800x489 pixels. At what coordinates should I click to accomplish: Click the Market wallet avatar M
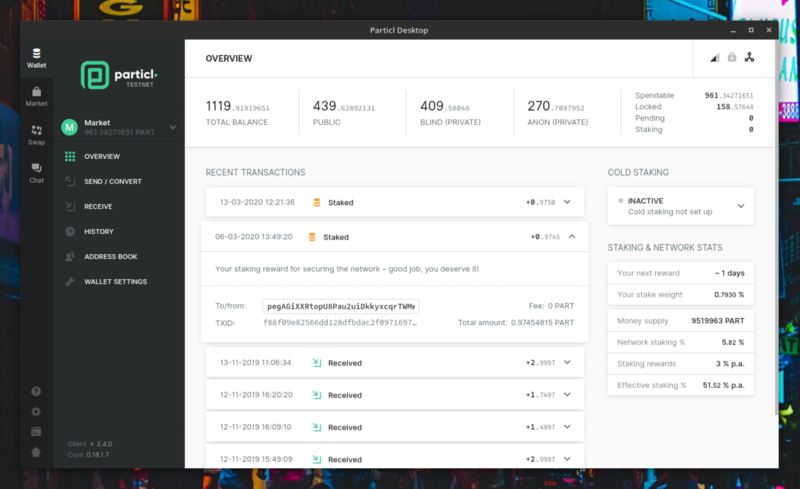[69, 127]
